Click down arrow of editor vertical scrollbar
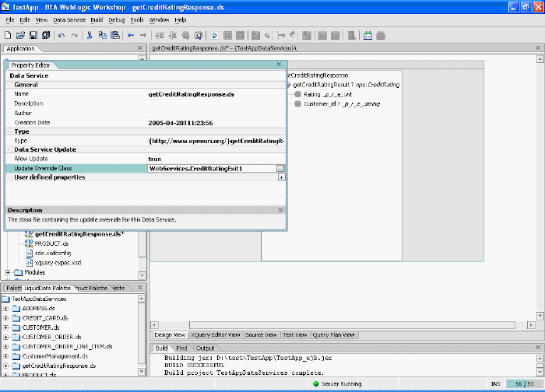This screenshot has width=545, height=392. pos(540,316)
